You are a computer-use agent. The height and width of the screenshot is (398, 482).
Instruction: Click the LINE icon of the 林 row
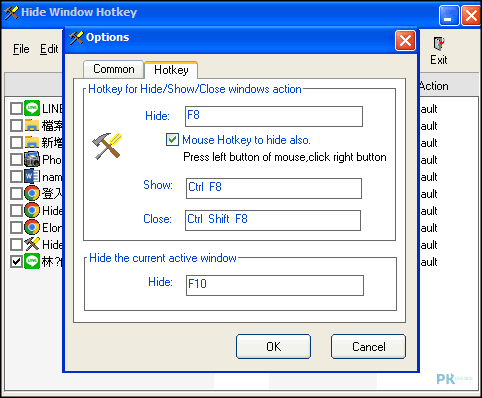click(32, 261)
